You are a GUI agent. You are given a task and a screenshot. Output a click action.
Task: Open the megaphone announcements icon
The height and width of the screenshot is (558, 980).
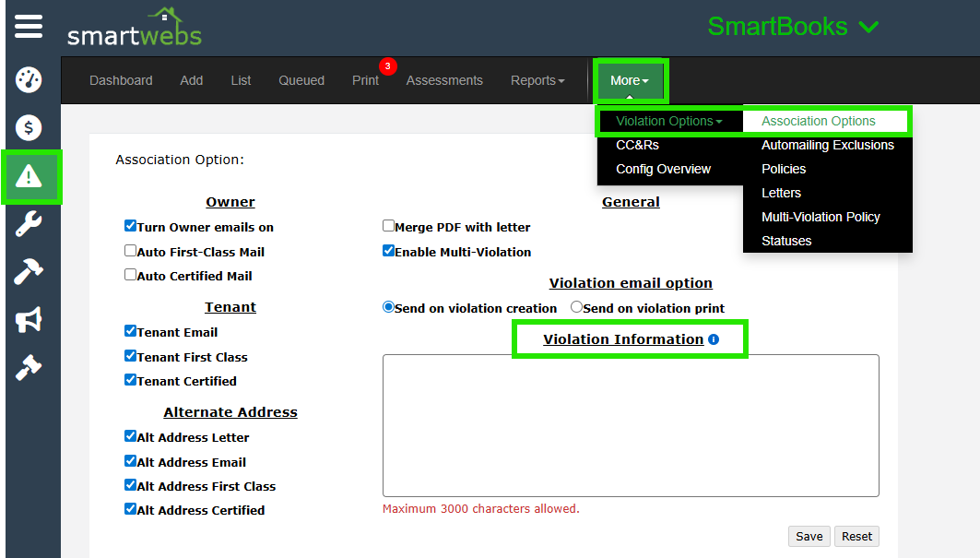(29, 320)
